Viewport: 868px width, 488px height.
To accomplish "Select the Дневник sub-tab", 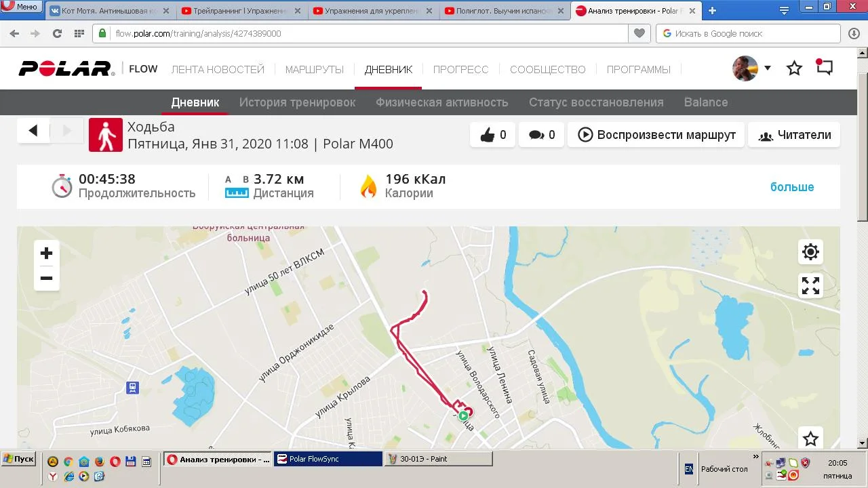I will pyautogui.click(x=195, y=102).
